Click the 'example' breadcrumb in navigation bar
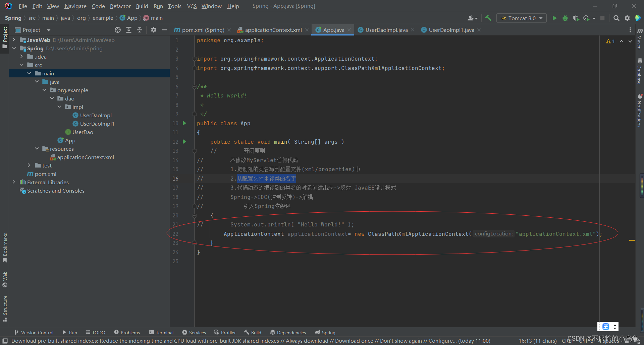The width and height of the screenshot is (644, 345). (103, 18)
